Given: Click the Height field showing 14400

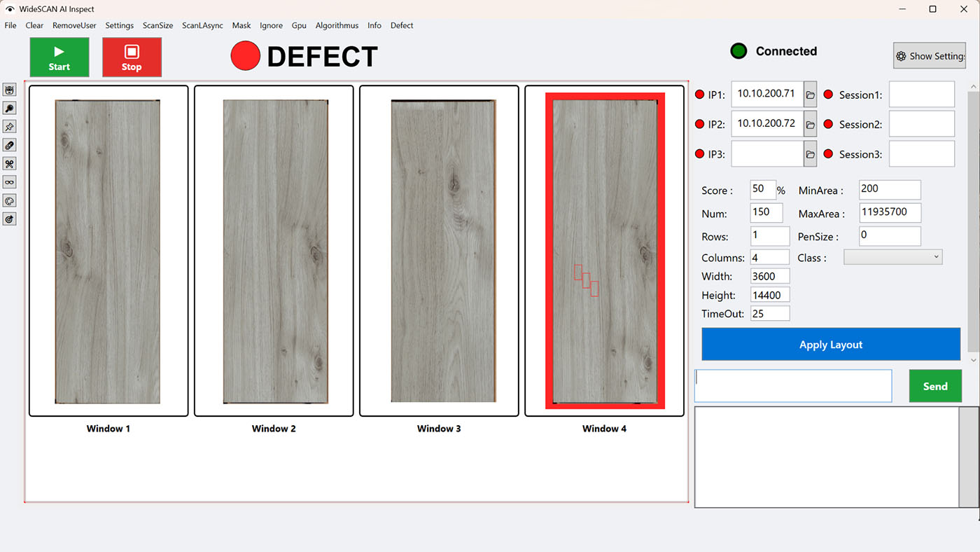Looking at the screenshot, I should coord(770,295).
